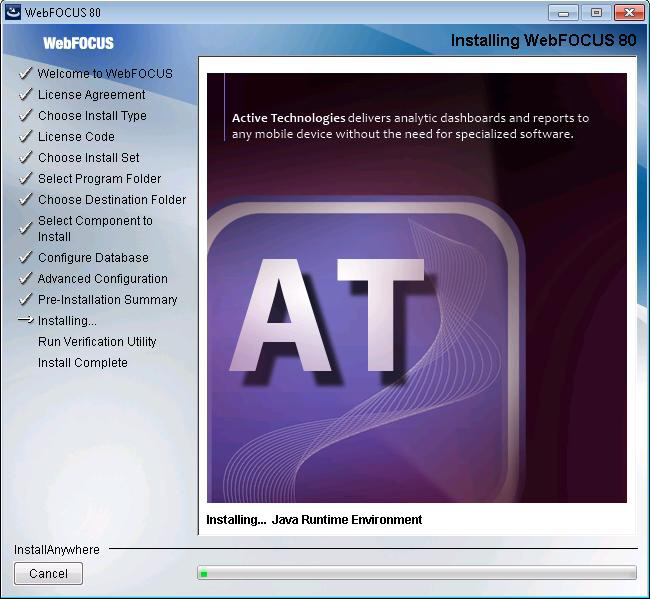Click the checkmark beside Choose Install Set
The image size is (650, 599).
25,157
